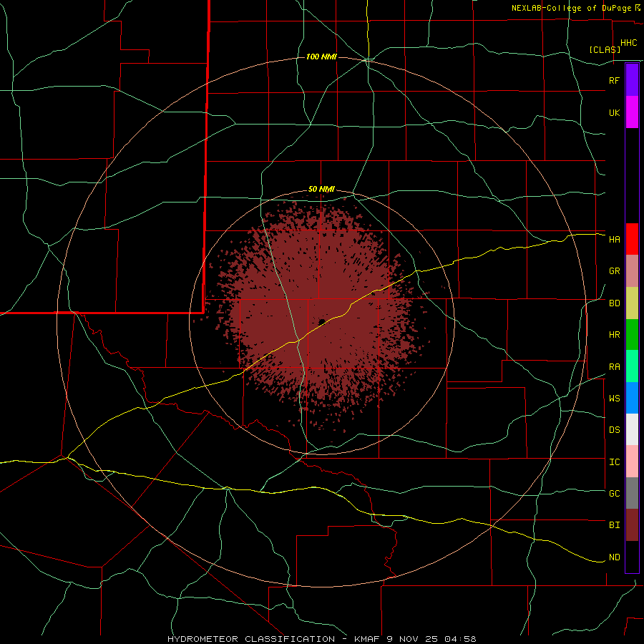
Task: Click the HYDROMETEOR CLASSIFICATION caption text
Action: [251, 639]
